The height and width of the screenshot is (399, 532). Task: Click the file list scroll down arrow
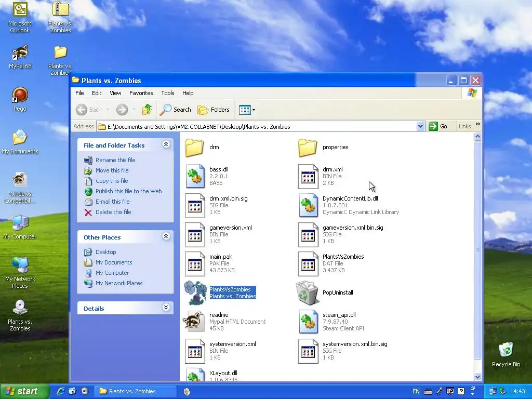click(478, 377)
